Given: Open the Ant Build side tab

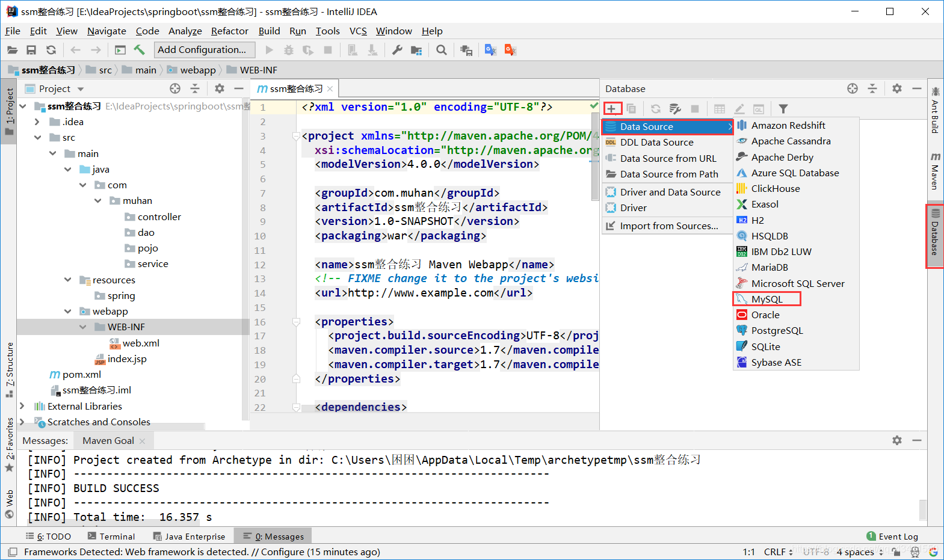Looking at the screenshot, I should coord(935,109).
